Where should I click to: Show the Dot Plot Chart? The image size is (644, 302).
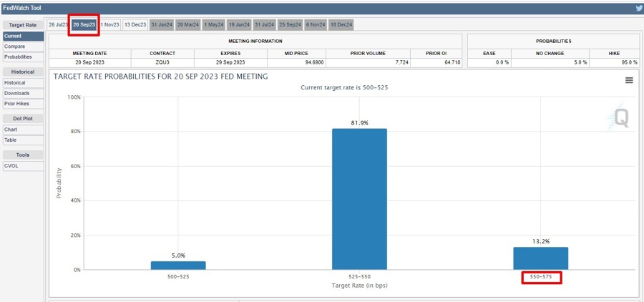(11, 130)
